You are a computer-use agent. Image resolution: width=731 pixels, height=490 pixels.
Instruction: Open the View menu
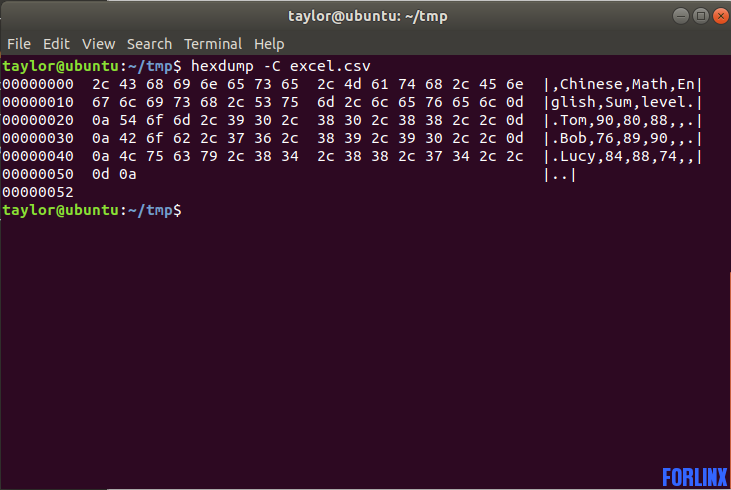[98, 44]
